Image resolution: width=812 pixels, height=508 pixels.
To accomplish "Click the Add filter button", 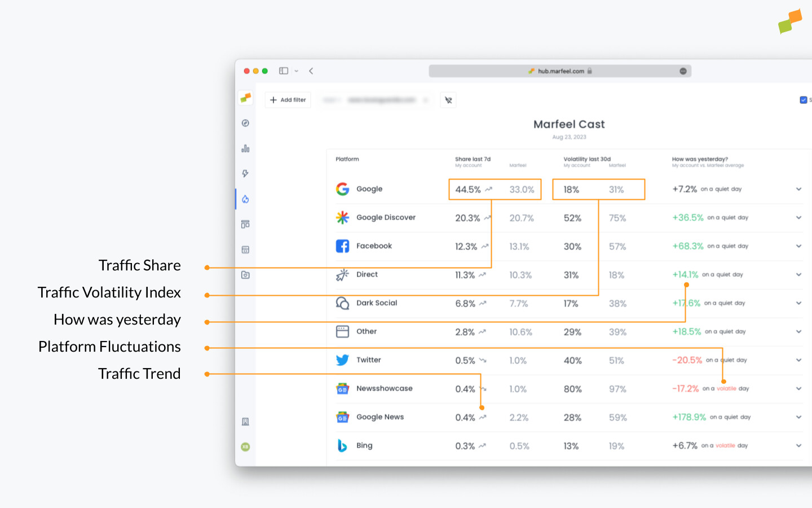I will (288, 100).
